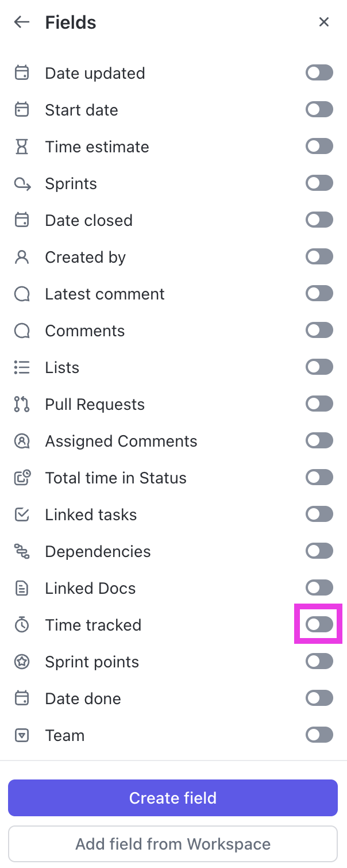Click the Time tracked clock icon

21,625
